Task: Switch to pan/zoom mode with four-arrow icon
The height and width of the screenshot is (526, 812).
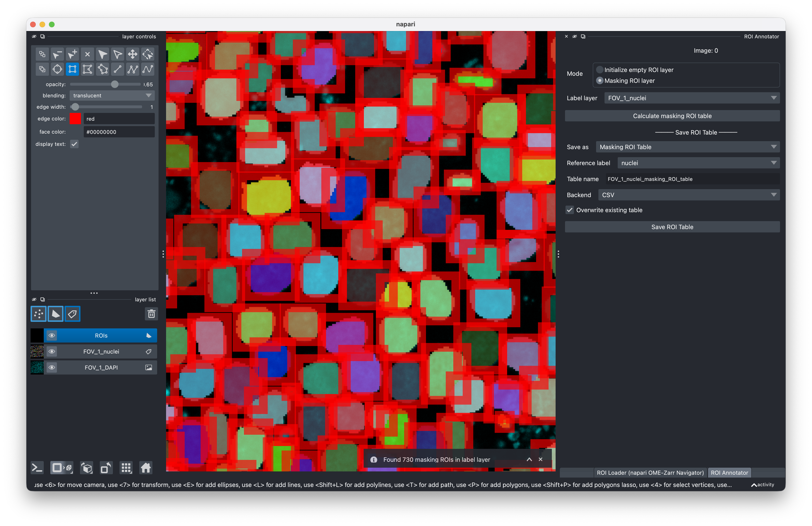Action: click(x=132, y=54)
